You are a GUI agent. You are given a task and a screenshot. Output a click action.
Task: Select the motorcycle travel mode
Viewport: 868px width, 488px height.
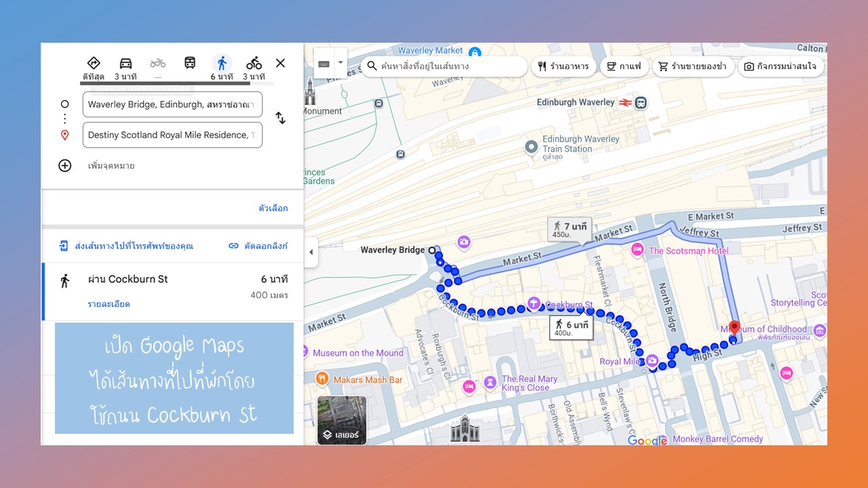[x=157, y=63]
